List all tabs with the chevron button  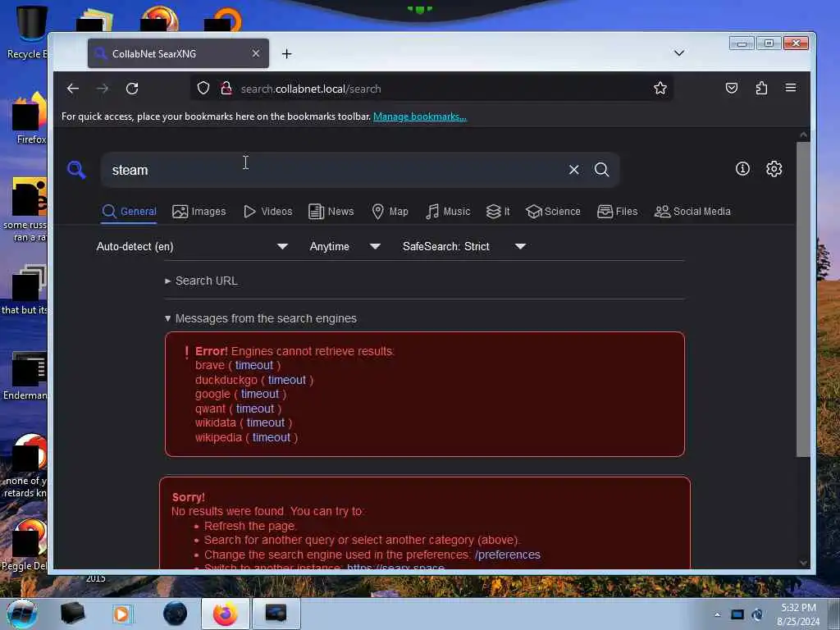click(x=678, y=53)
